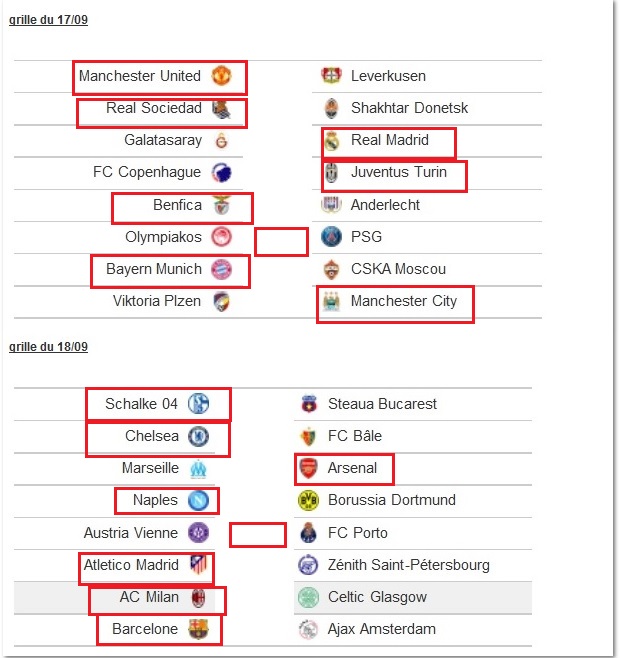
Task: Click the empty red box beside Olympiakos
Action: pyautogui.click(x=281, y=242)
